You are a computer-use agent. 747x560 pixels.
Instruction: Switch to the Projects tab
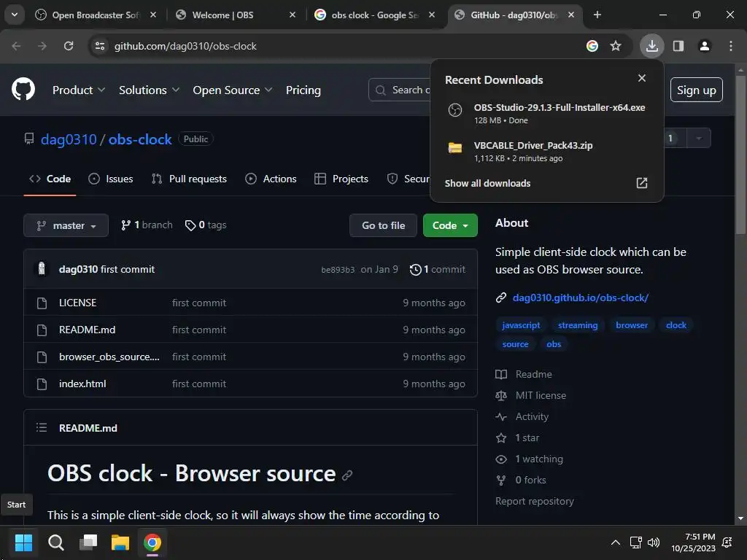[341, 179]
